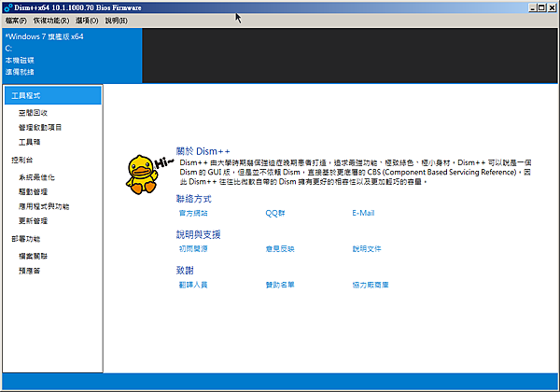
Task: Follow the 官方網站 link
Action: click(x=193, y=213)
